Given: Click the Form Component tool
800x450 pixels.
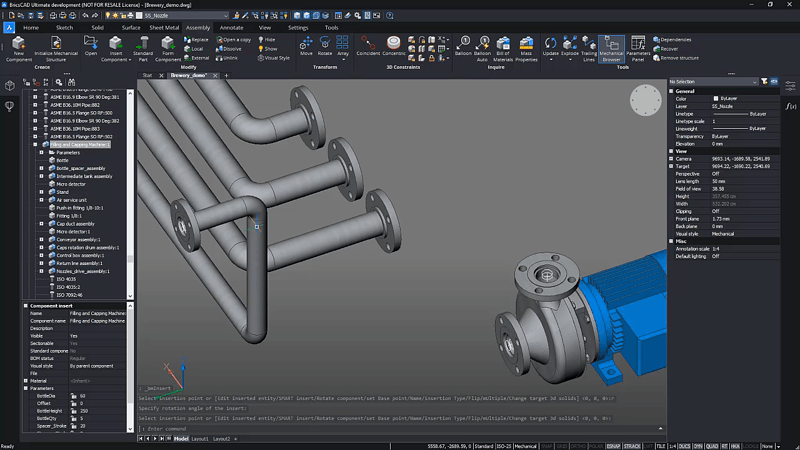Looking at the screenshot, I should (168, 49).
